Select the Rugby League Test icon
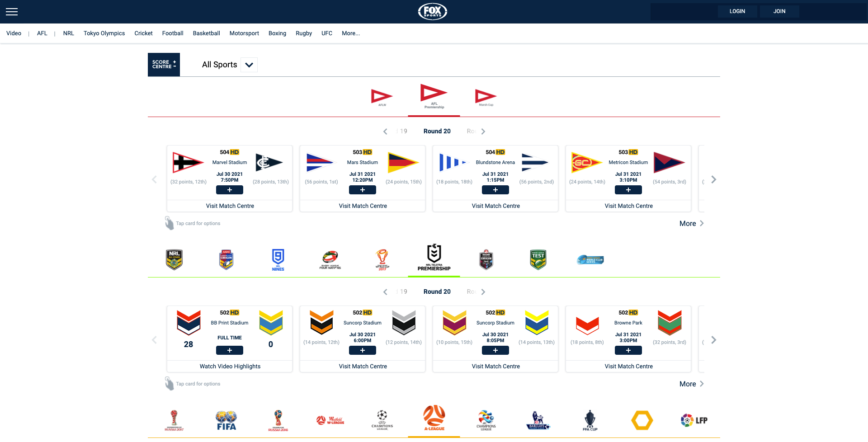This screenshot has width=868, height=442. click(x=538, y=260)
